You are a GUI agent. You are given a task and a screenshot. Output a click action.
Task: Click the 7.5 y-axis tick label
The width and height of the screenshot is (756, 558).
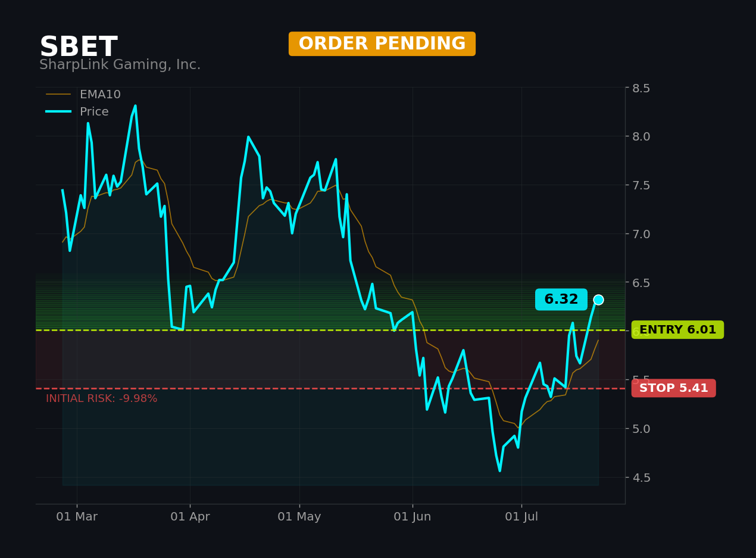point(642,185)
